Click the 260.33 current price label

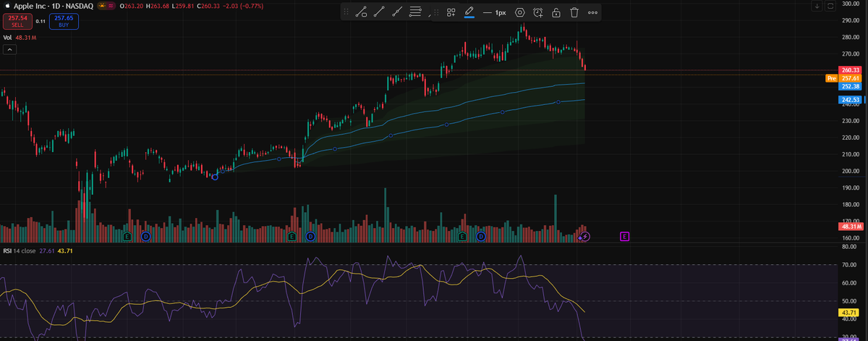click(x=851, y=70)
